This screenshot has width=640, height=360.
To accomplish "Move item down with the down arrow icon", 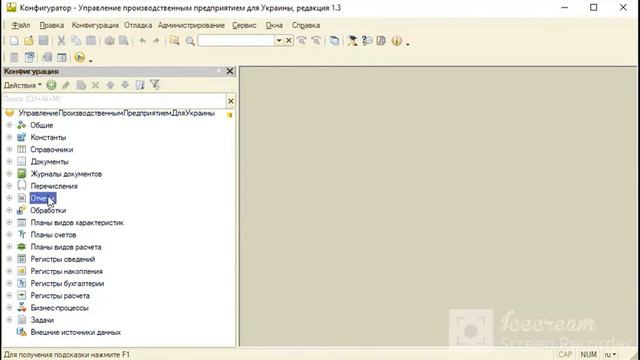I will click(x=125, y=85).
